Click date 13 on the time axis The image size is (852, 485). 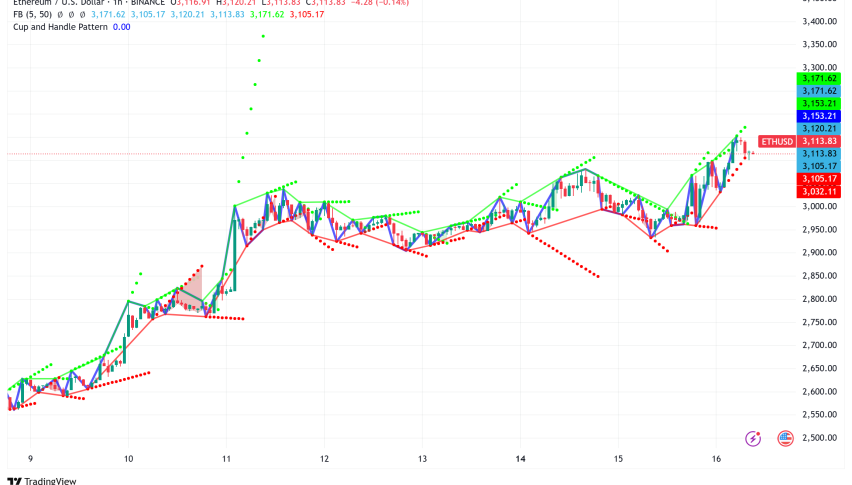(422, 459)
